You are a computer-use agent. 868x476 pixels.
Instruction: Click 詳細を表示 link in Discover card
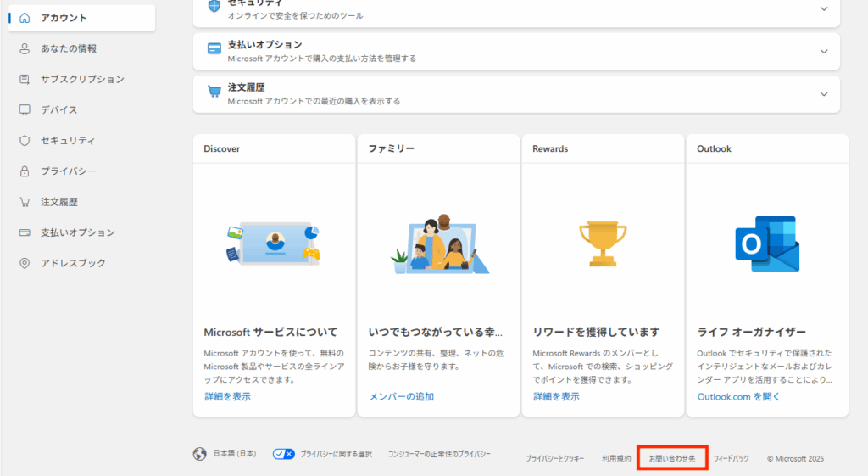(227, 397)
